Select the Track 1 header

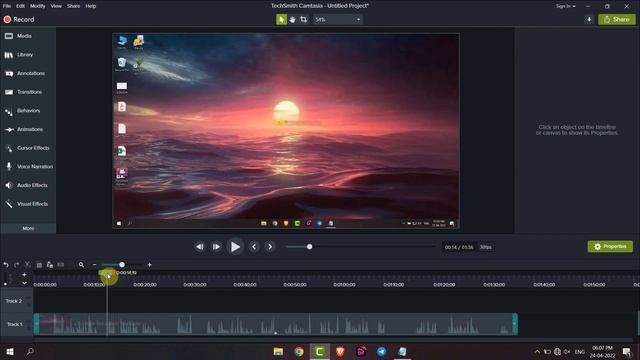(x=16, y=324)
